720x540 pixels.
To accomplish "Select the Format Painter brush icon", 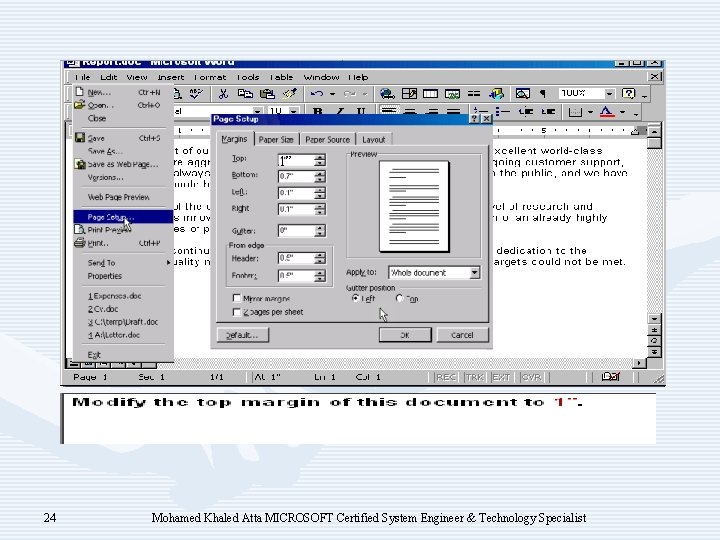I will click(x=289, y=94).
